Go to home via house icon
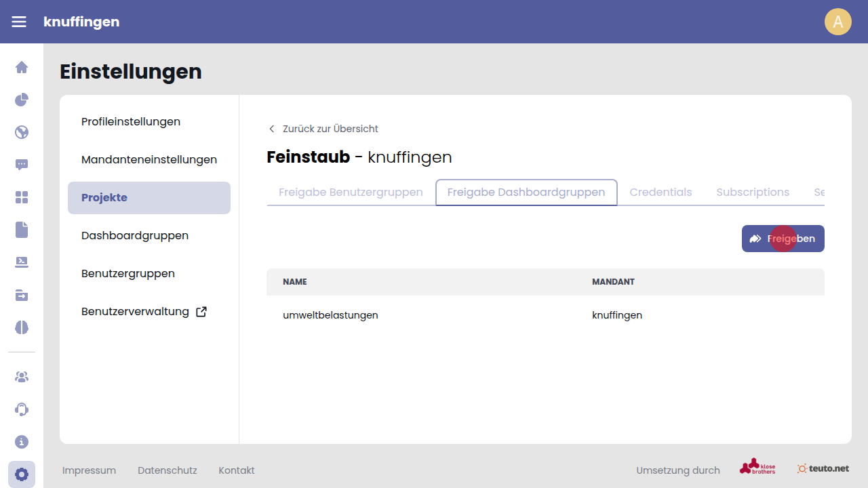Viewport: 868px width, 488px height. (22, 67)
